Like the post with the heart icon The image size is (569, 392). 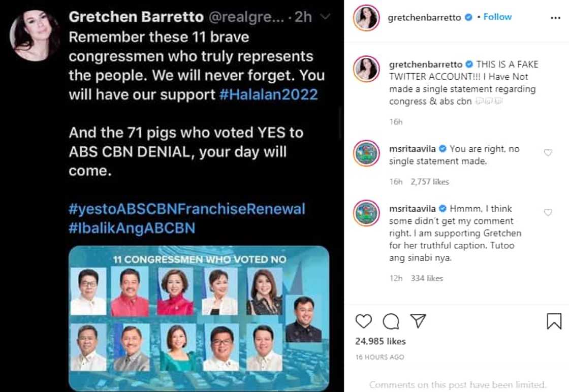point(363,321)
